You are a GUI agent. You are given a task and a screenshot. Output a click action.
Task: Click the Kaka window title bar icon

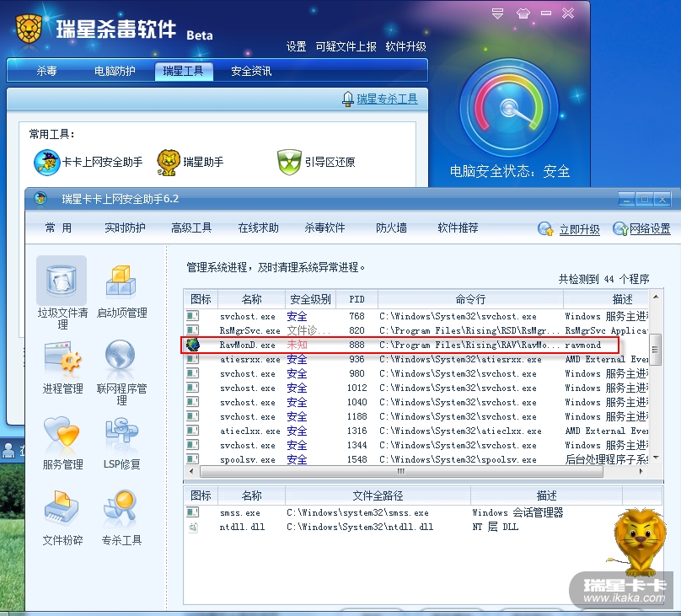coord(40,199)
